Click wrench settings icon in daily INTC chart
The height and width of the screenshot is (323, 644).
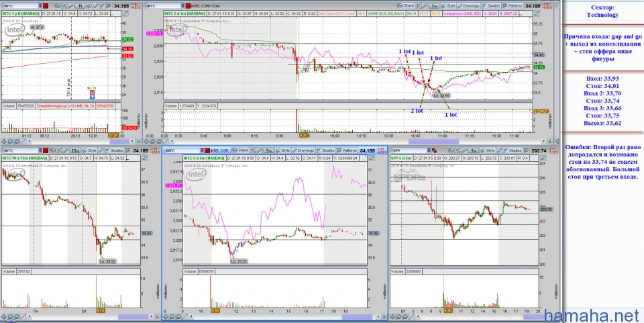[x=71, y=6]
